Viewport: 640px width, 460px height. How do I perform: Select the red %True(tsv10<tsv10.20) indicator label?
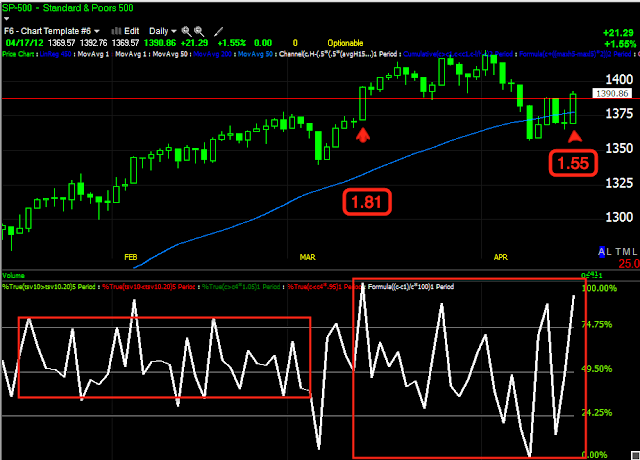point(149,287)
